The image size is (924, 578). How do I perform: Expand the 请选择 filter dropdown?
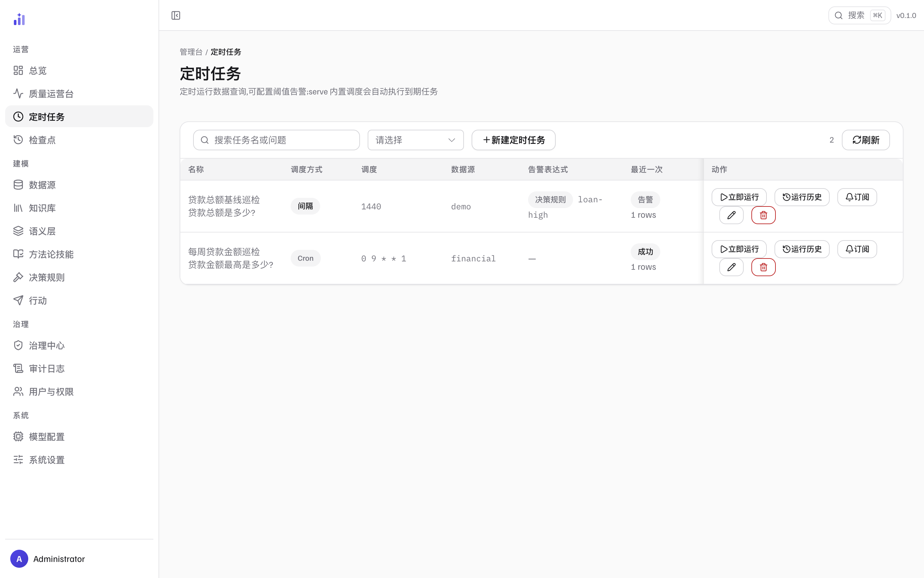pos(415,140)
